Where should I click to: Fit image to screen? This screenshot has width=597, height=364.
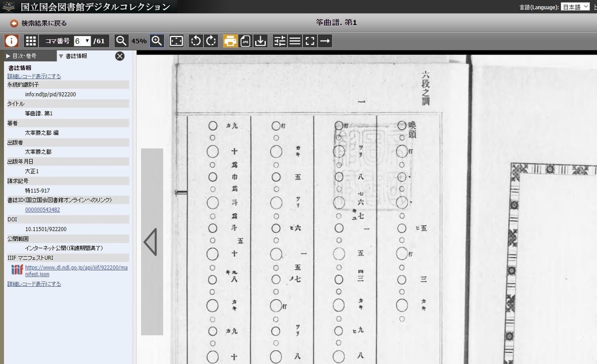tap(176, 41)
